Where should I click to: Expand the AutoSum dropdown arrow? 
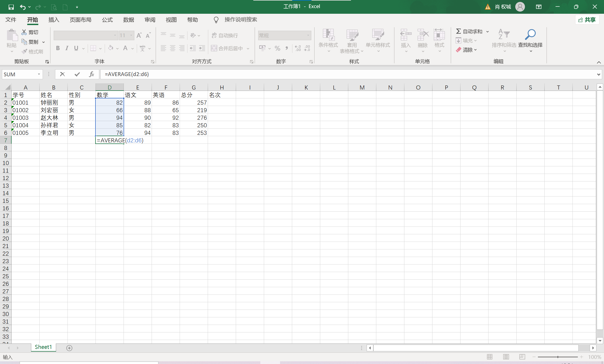coord(487,32)
